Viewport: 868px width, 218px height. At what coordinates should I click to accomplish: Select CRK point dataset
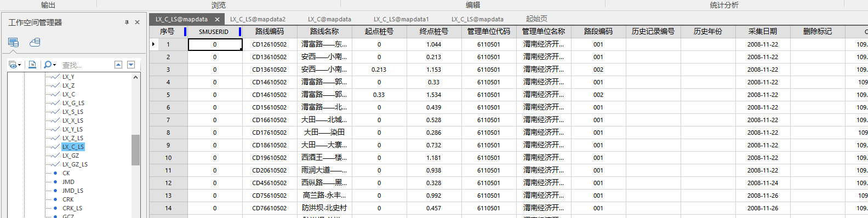tap(67, 199)
